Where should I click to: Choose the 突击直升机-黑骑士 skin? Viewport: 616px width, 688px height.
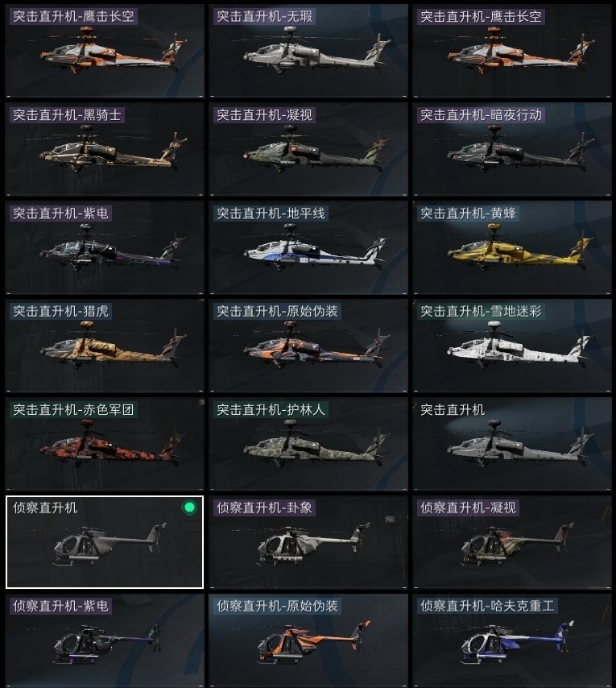pyautogui.click(x=105, y=149)
